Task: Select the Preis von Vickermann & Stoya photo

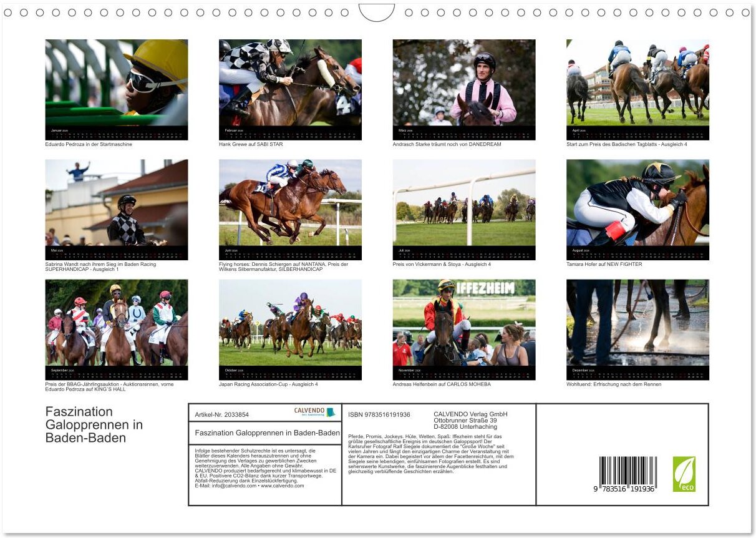Action: (x=464, y=203)
